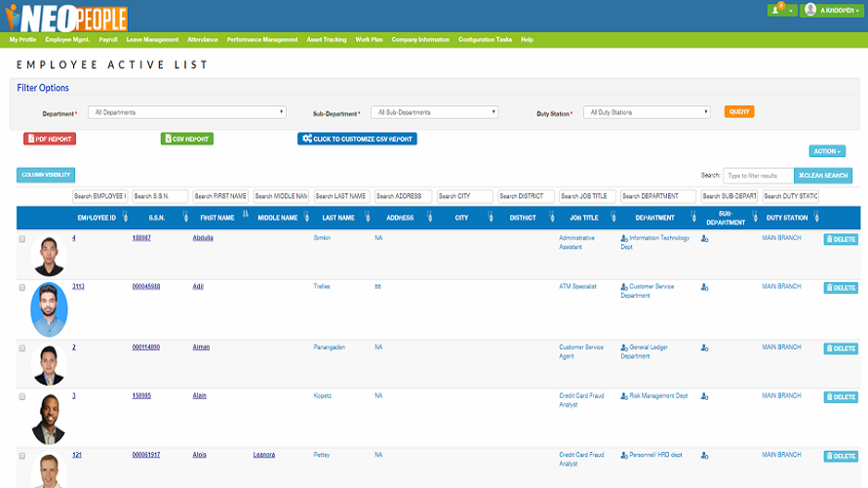Generate the PDF Report
The height and width of the screenshot is (488, 868).
click(x=49, y=139)
